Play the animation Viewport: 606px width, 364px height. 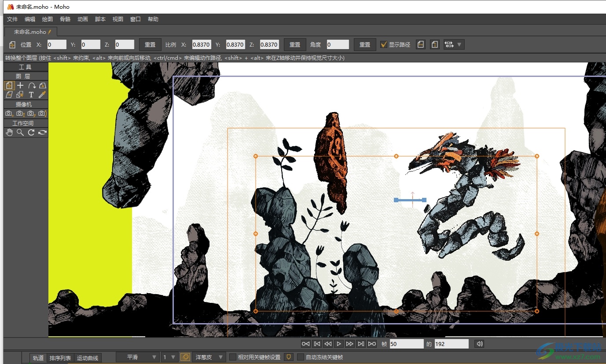(338, 344)
